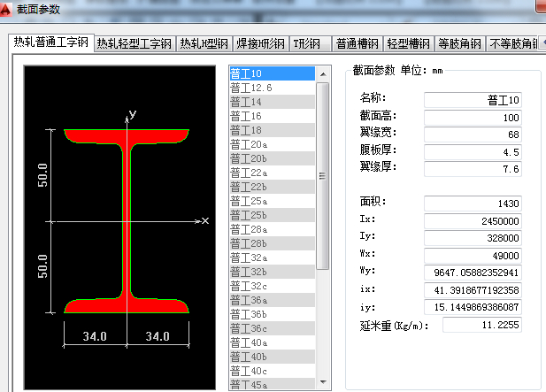Select the 普工32c row
The width and height of the screenshot is (546, 392).
tap(273, 286)
